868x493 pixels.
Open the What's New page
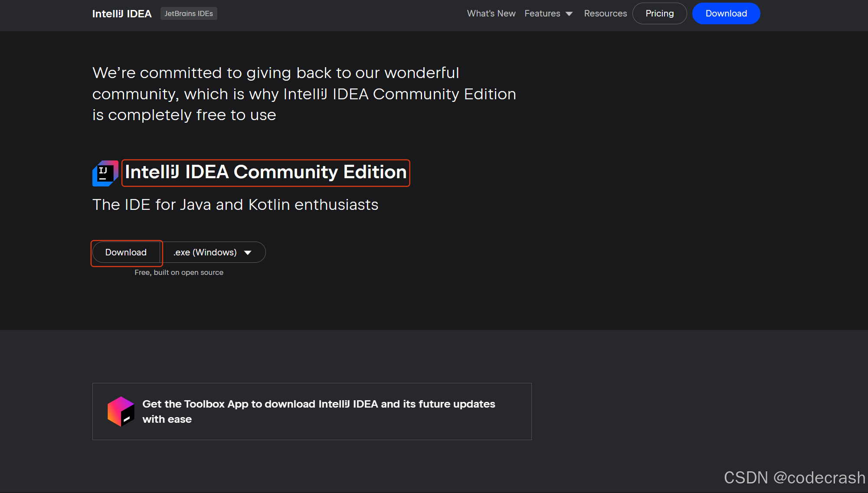click(x=491, y=13)
